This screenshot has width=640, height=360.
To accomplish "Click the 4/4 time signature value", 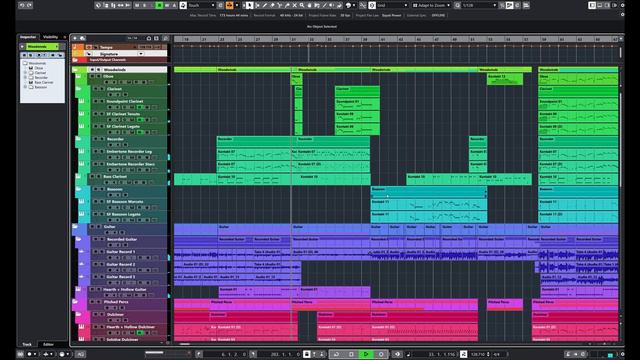I will [x=497, y=354].
